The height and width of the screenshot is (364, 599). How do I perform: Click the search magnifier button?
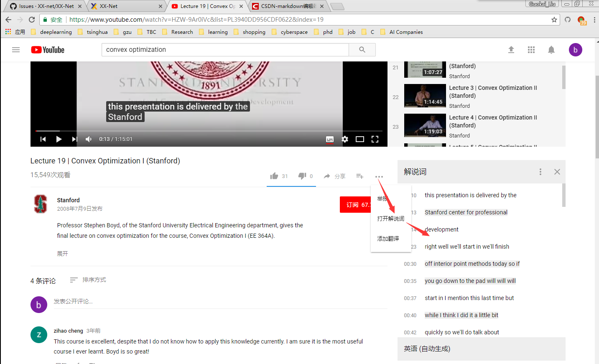click(362, 50)
